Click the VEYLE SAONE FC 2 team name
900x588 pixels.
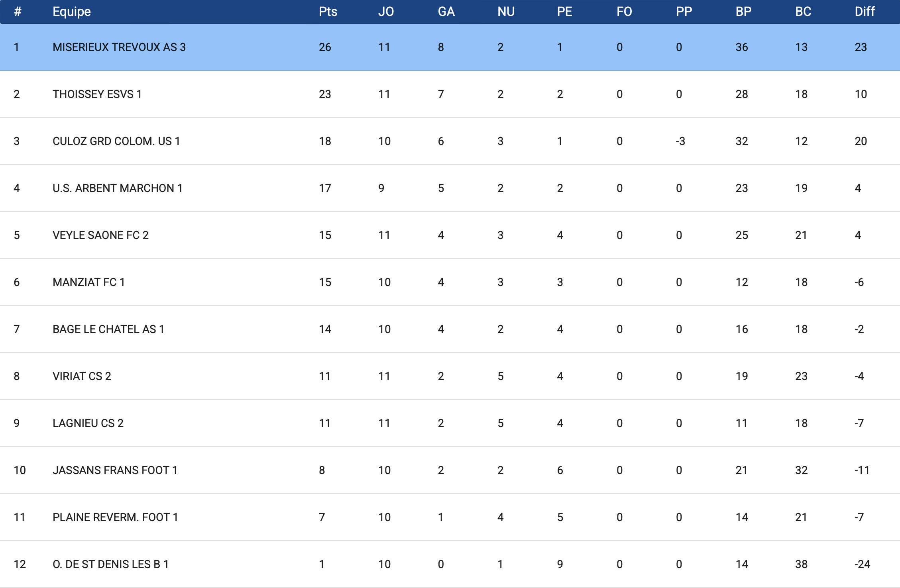point(100,235)
